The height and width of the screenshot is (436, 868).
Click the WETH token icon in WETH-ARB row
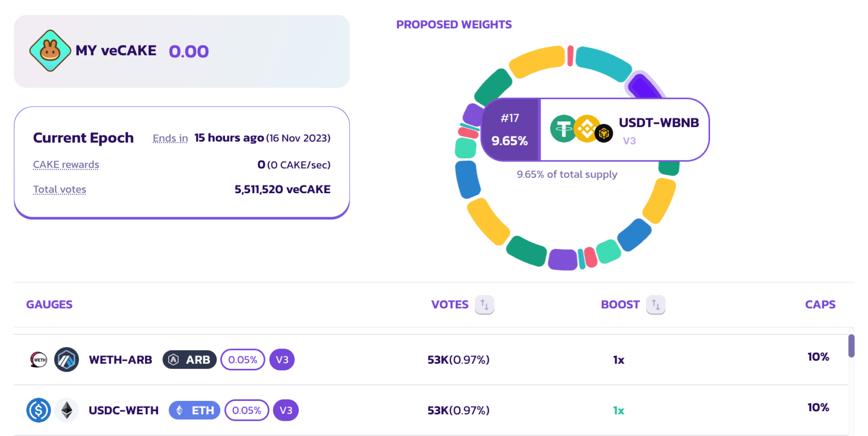pos(39,360)
